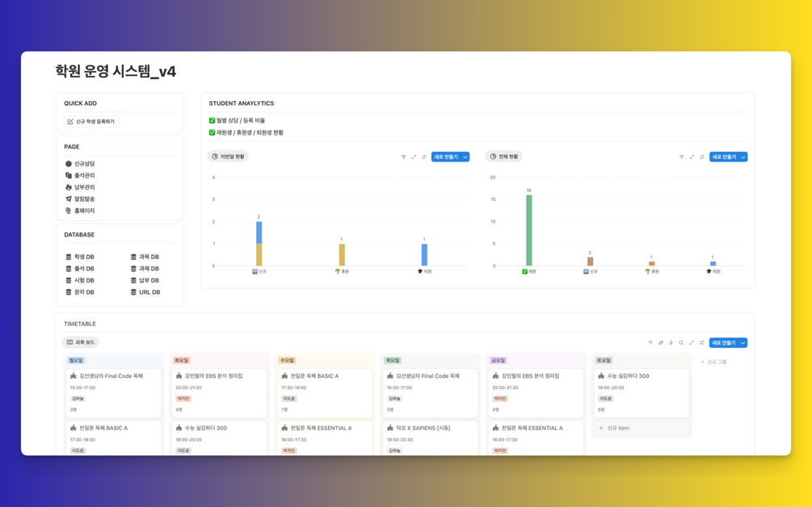This screenshot has width=812, height=507.
Task: Expand 이번달 현황 chart to full page icon
Action: 414,157
